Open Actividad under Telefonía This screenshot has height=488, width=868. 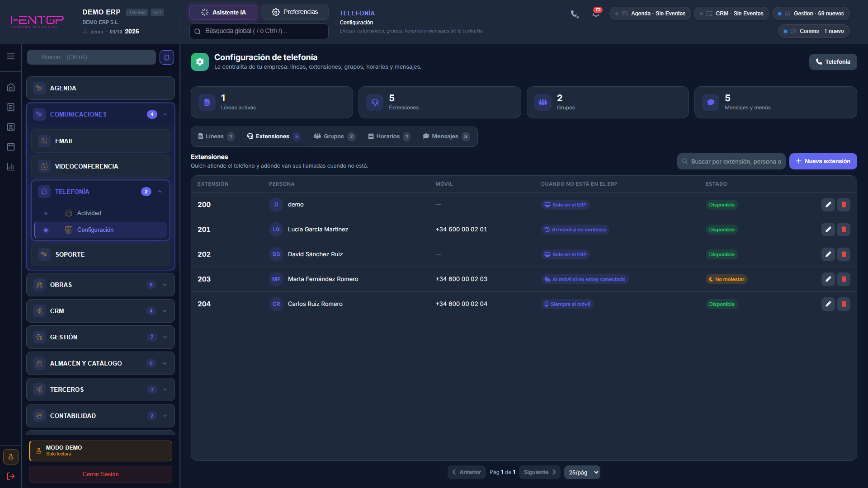100,213
